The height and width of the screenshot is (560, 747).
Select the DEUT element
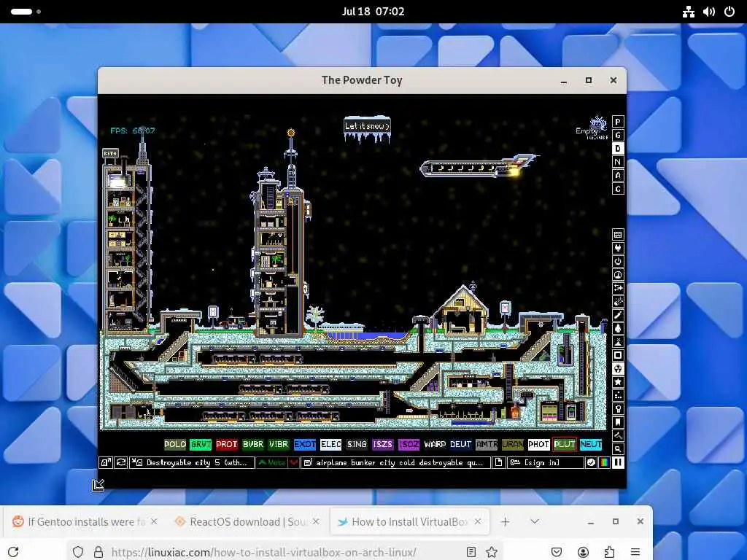[461, 444]
